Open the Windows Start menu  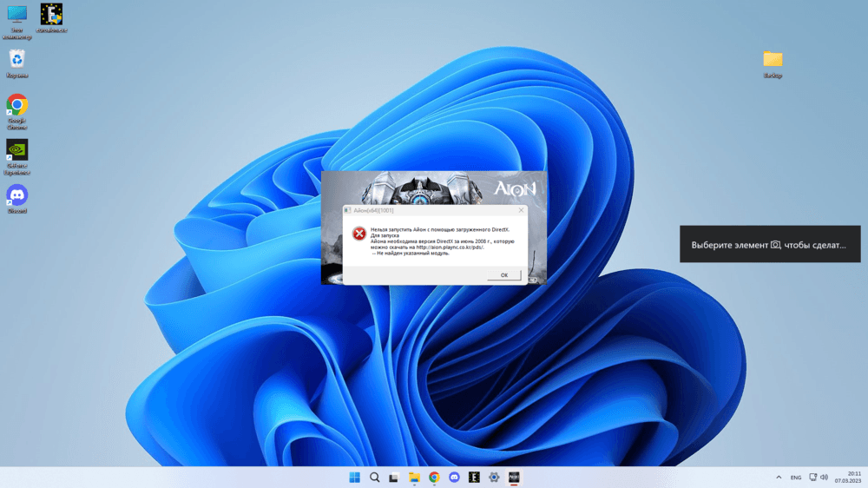pos(354,478)
